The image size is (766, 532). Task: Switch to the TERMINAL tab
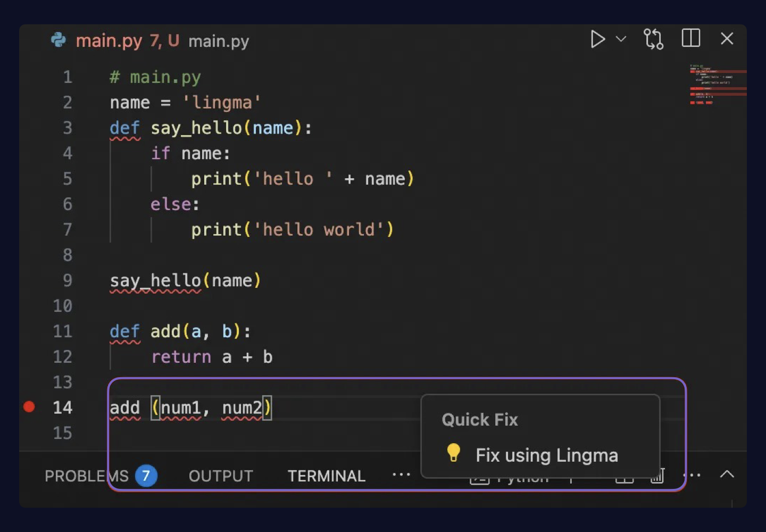click(327, 476)
